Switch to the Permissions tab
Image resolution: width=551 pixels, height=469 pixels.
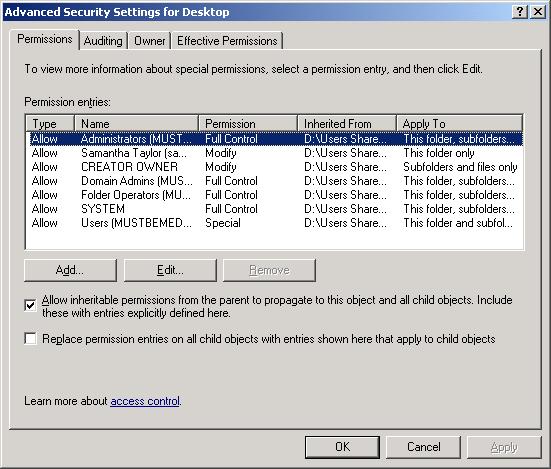(x=45, y=39)
